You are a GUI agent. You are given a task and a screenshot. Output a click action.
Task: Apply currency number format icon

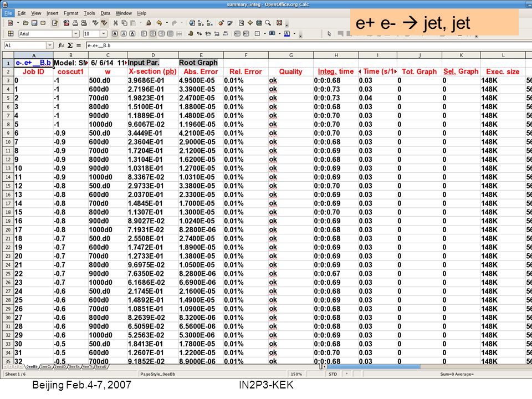click(x=190, y=34)
